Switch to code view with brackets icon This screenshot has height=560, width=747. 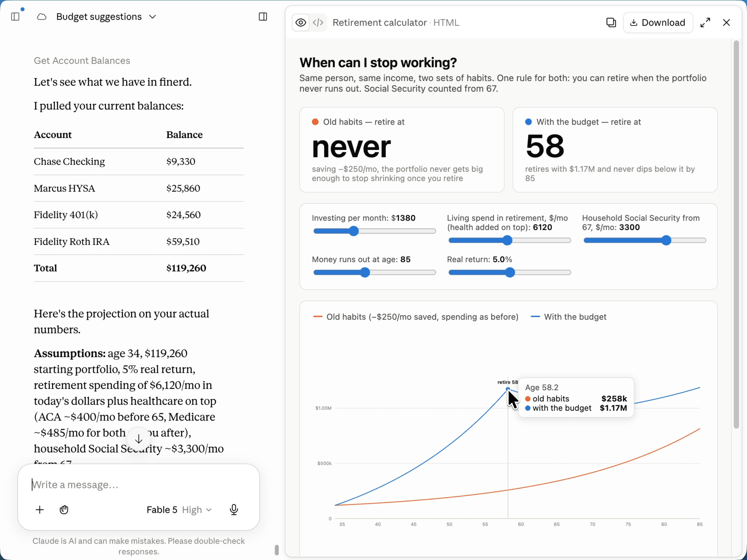[x=318, y=23]
